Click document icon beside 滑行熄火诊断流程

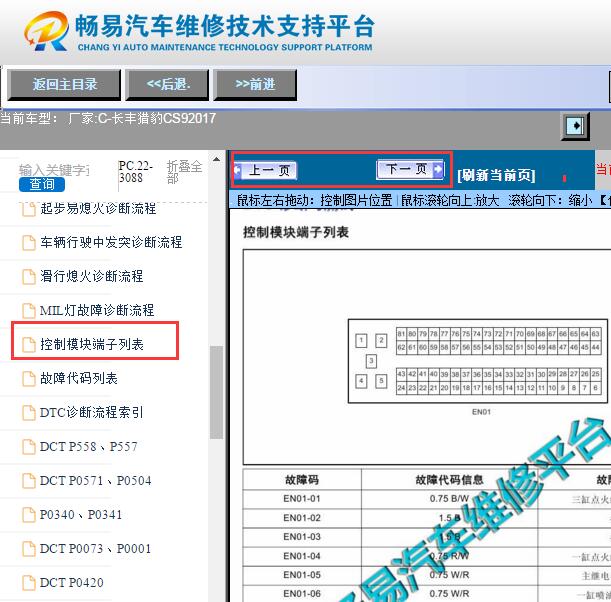(x=29, y=277)
